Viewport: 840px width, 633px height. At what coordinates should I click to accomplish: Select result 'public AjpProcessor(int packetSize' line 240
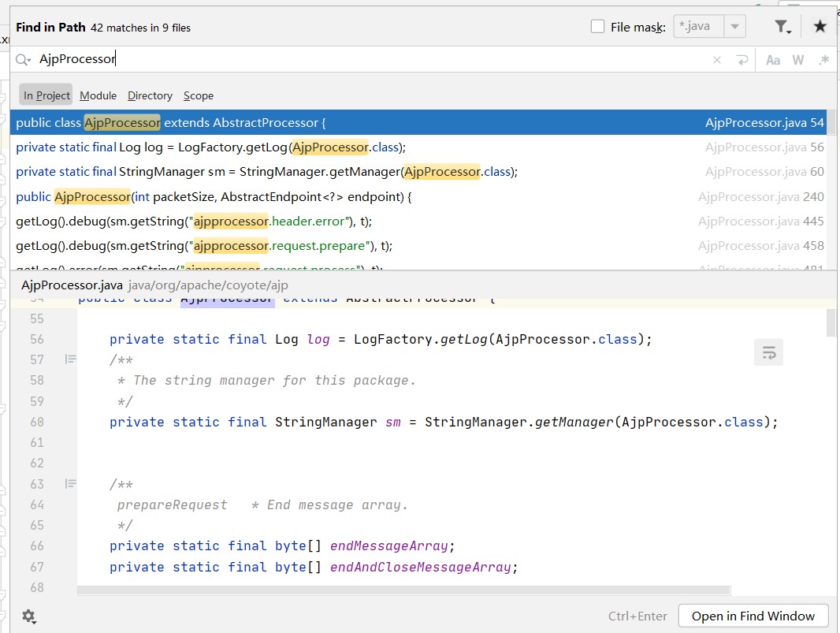click(418, 197)
